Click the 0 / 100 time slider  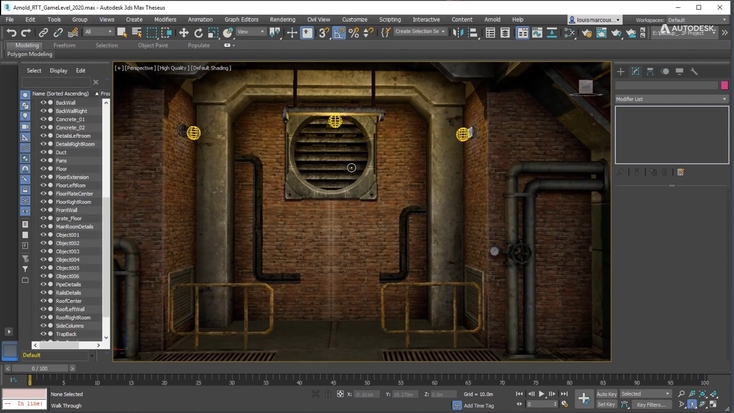point(40,369)
